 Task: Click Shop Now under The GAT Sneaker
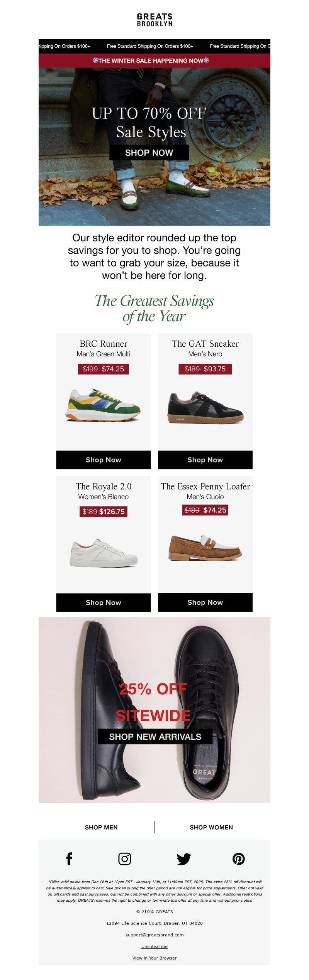point(205,460)
